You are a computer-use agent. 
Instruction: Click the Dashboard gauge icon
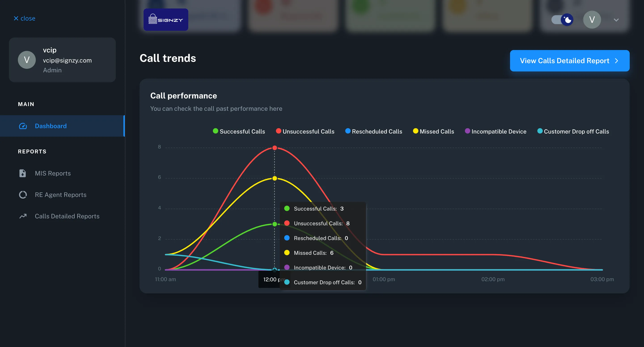pos(23,126)
